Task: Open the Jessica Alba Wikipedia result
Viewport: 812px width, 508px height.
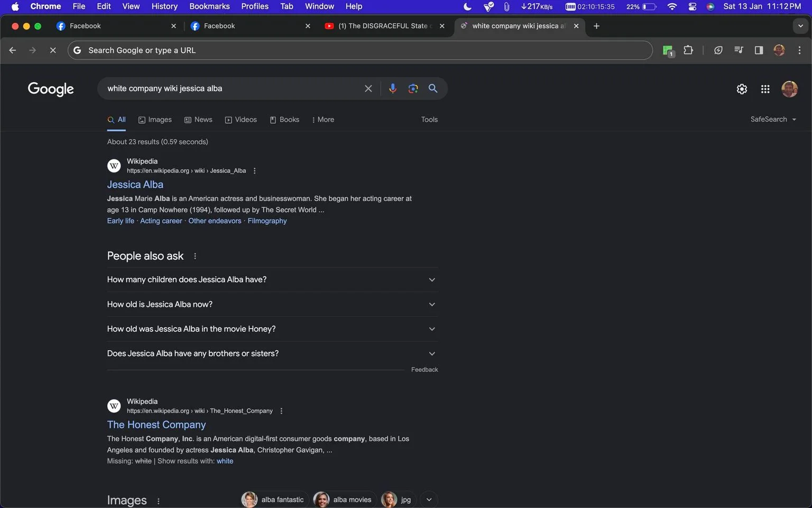Action: pos(135,184)
